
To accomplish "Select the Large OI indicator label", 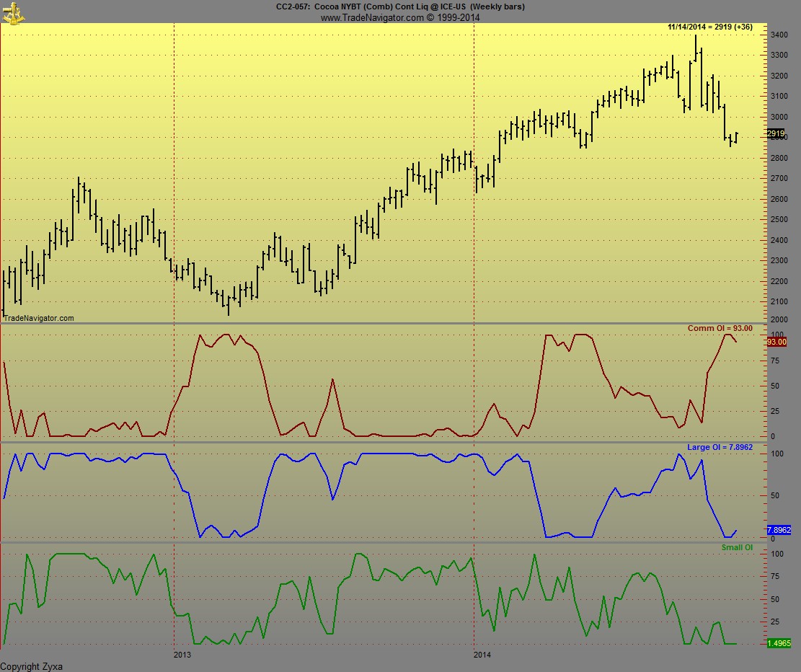I will click(720, 447).
